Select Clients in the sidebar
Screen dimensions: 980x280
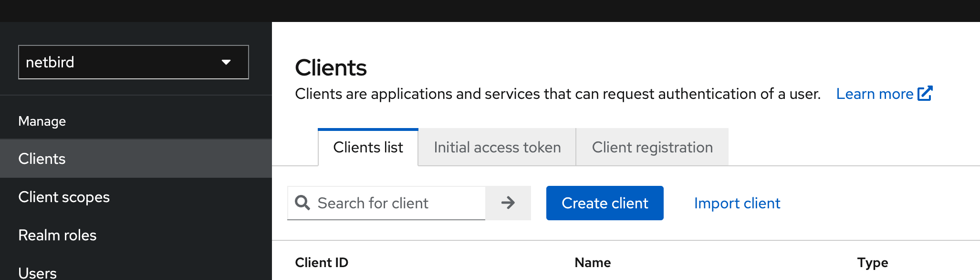pos(42,159)
